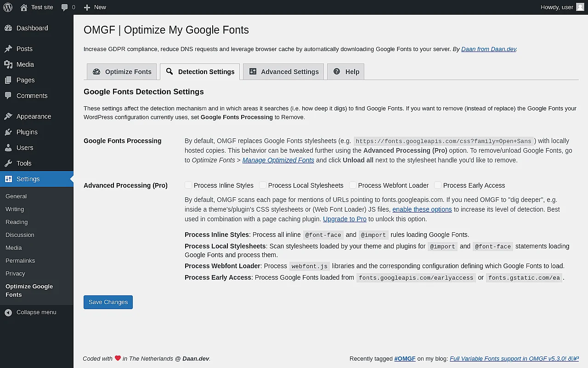Viewport: 588px width, 368px height.
Task: Click the plus icon beside New
Action: (x=87, y=7)
